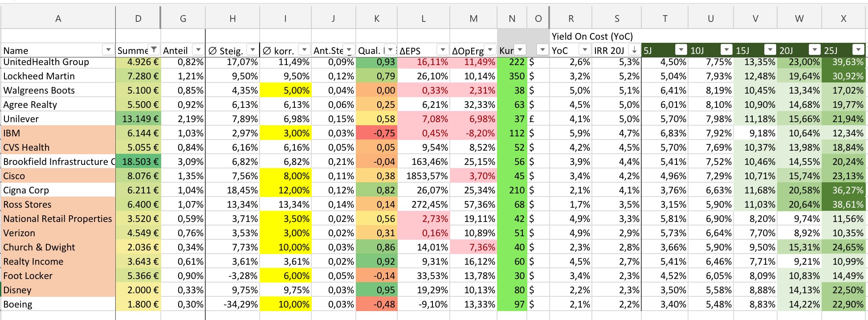This screenshot has height=320, width=868.
Task: Select column X header
Action: (x=843, y=18)
